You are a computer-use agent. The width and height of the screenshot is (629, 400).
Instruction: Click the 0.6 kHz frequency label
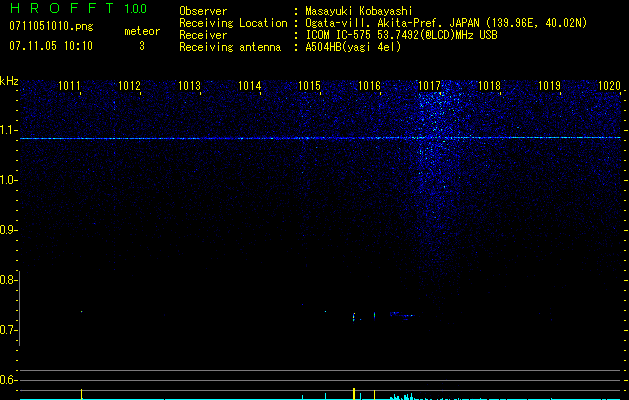tap(7, 380)
